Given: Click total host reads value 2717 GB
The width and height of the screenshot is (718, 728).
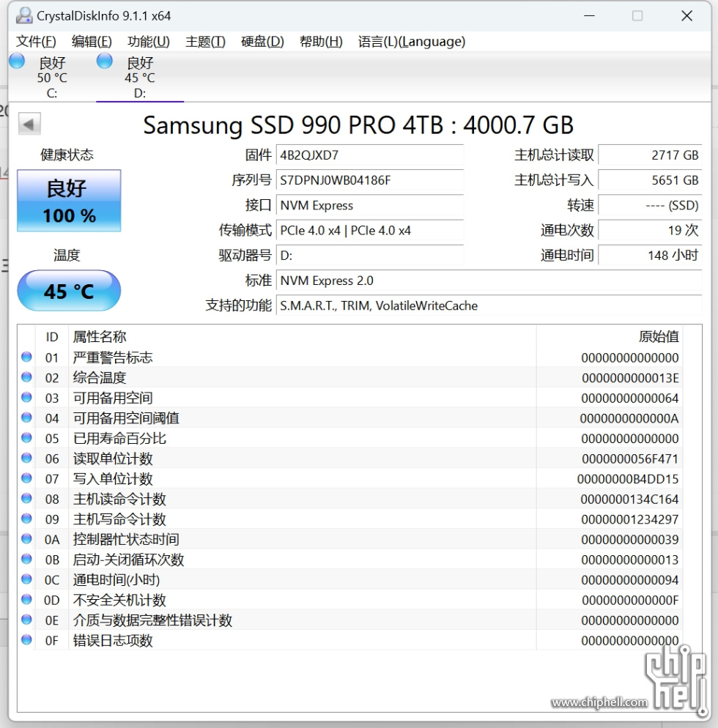Looking at the screenshot, I should pyautogui.click(x=650, y=155).
